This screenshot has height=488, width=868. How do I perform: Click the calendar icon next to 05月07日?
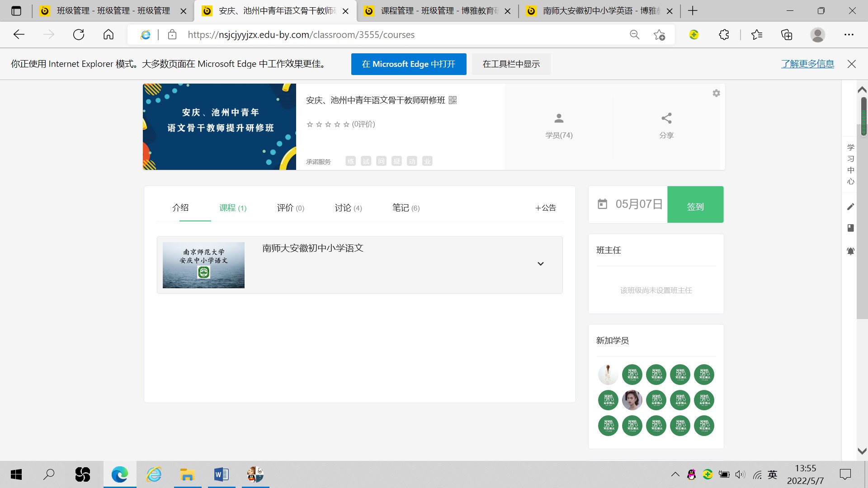click(602, 204)
